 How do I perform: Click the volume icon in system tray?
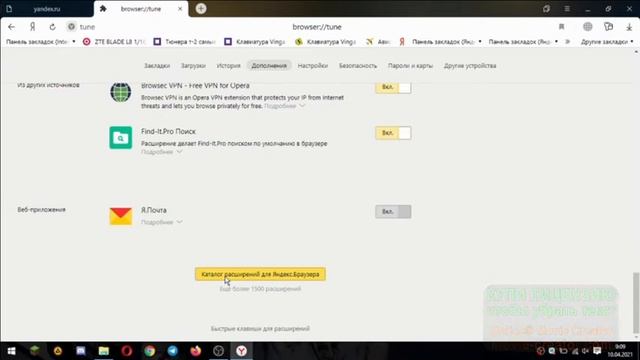[x=586, y=351]
